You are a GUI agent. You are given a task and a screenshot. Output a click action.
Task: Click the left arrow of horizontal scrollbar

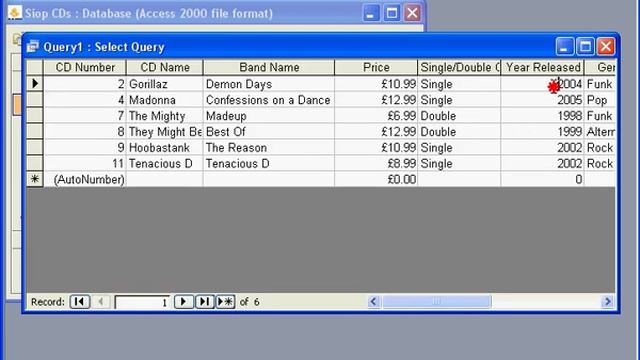pos(373,302)
